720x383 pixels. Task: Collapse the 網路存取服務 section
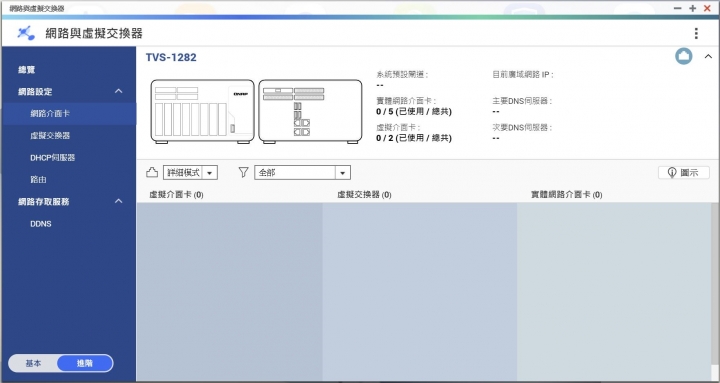tap(118, 201)
